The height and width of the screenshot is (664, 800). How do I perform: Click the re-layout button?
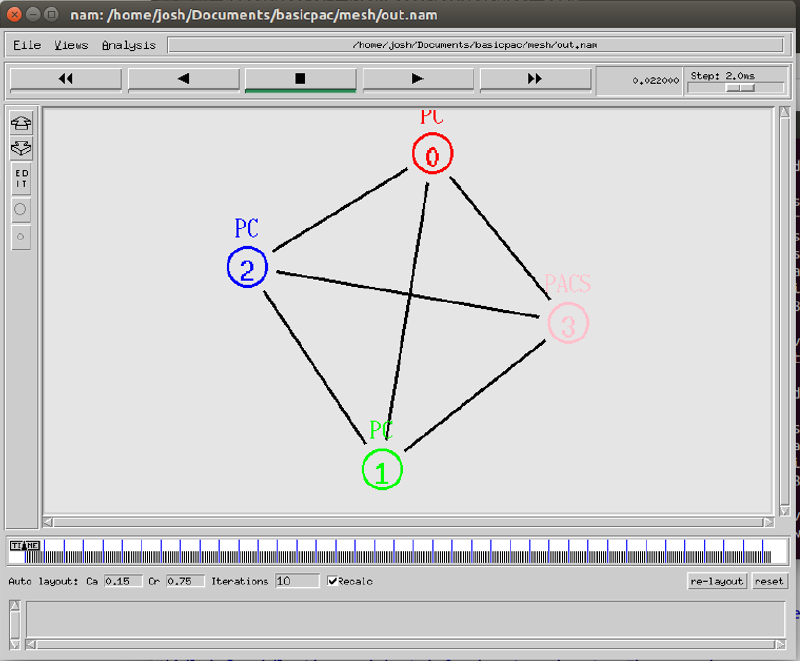pyautogui.click(x=717, y=581)
